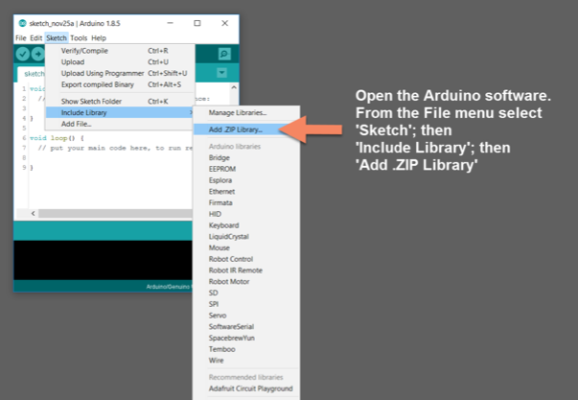Include the Firmata library

(x=246, y=203)
